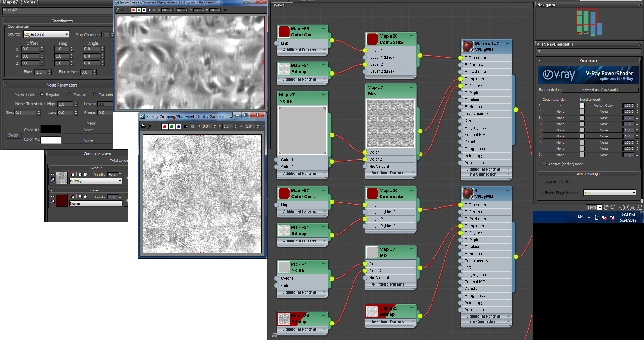The width and height of the screenshot is (644, 340).
Task: Open Action Center flag icon in tray
Action: (612, 217)
